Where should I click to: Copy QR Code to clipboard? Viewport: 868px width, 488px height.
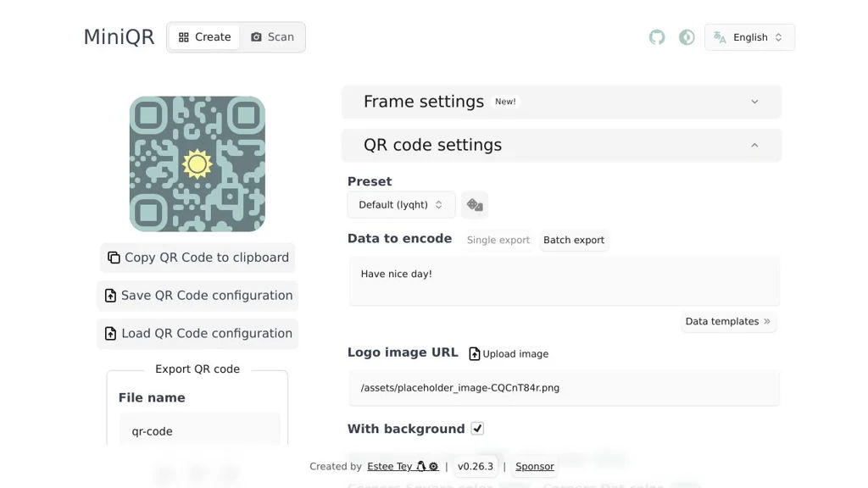click(x=198, y=258)
